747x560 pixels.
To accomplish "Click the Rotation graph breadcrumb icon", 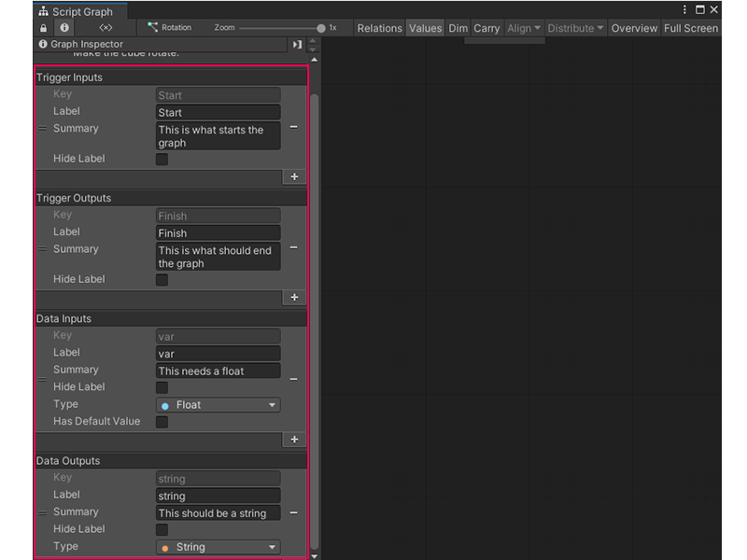I will (x=152, y=28).
